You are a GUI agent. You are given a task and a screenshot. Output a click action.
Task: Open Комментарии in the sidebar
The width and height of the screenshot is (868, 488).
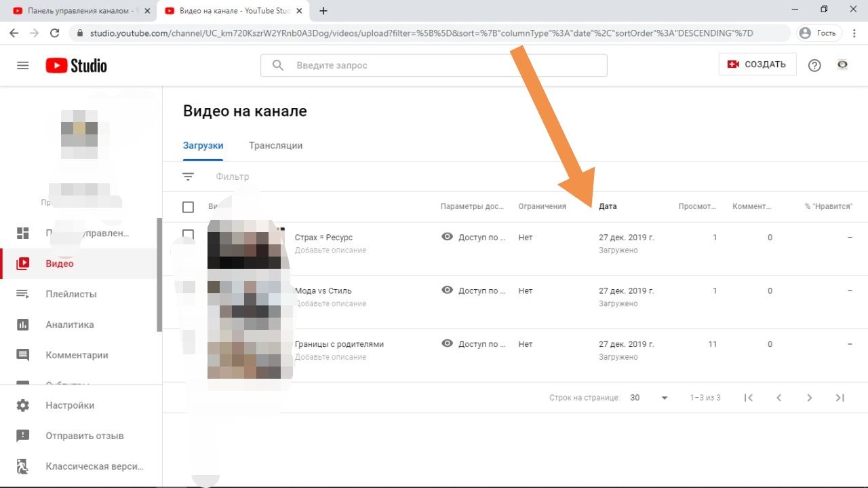tap(78, 355)
